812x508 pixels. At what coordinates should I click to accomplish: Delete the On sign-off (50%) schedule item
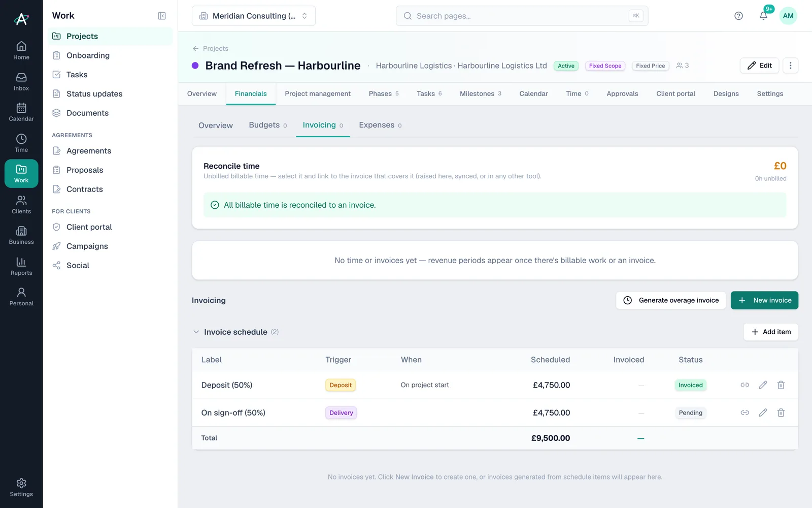point(781,412)
